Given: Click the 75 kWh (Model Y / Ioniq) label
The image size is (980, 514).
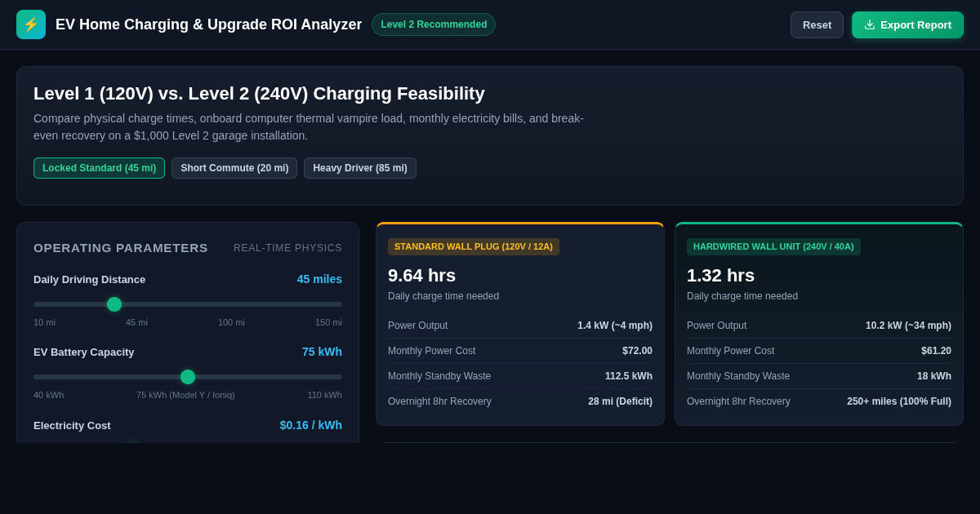Looking at the screenshot, I should coord(185,395).
